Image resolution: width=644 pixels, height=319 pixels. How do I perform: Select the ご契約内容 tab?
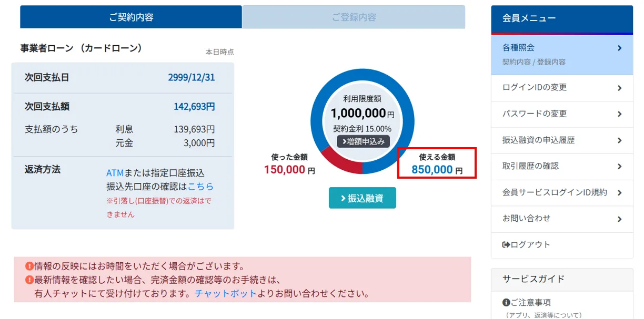(130, 17)
